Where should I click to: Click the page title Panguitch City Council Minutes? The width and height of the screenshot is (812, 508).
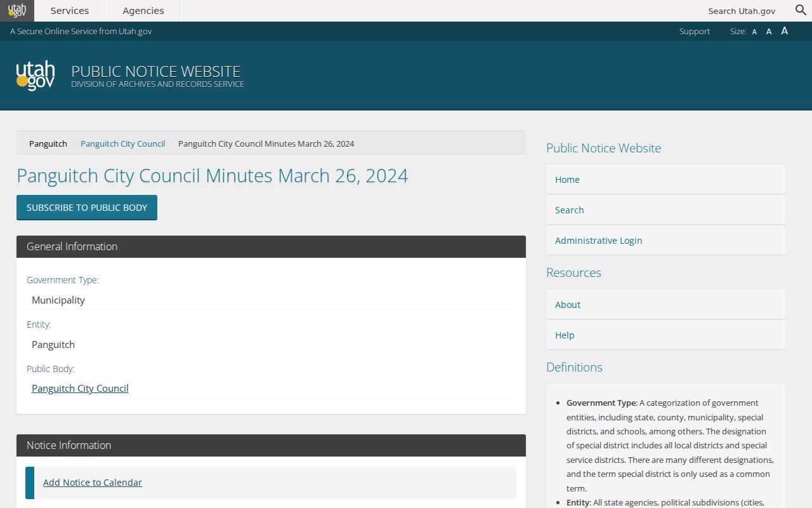point(213,176)
